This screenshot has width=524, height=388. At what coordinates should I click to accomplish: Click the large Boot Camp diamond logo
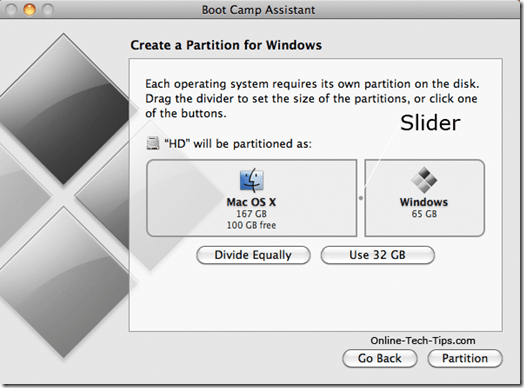[x=65, y=196]
